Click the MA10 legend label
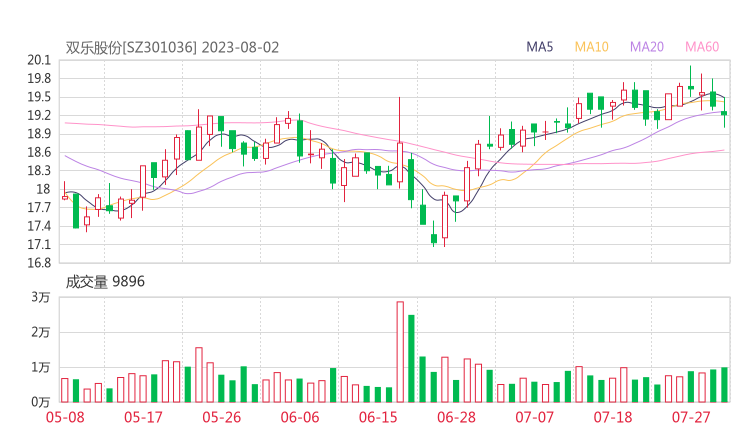 pos(591,47)
